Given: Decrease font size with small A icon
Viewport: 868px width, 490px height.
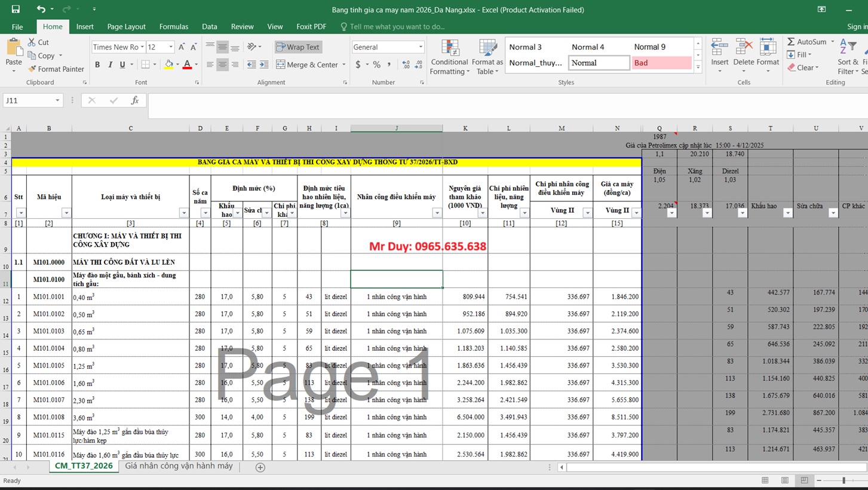Looking at the screenshot, I should pos(194,47).
